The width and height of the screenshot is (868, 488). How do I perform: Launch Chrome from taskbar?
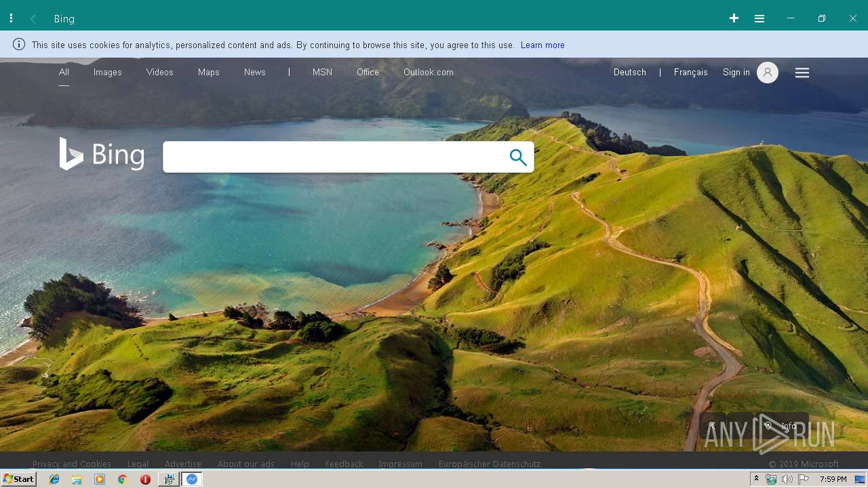pos(122,479)
